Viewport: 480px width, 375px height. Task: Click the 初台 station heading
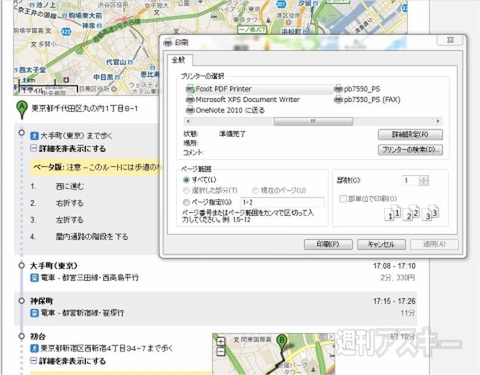(x=38, y=336)
